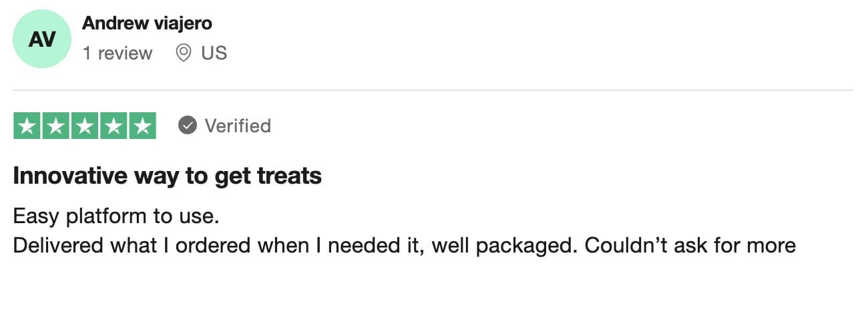Screen dimensions: 868x310
Task: Click the third green star
Action: 85,126
